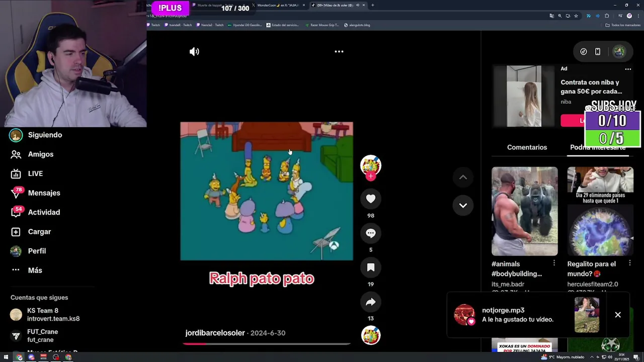Open options for the #animals video
The width and height of the screenshot is (644, 362).
tap(554, 263)
